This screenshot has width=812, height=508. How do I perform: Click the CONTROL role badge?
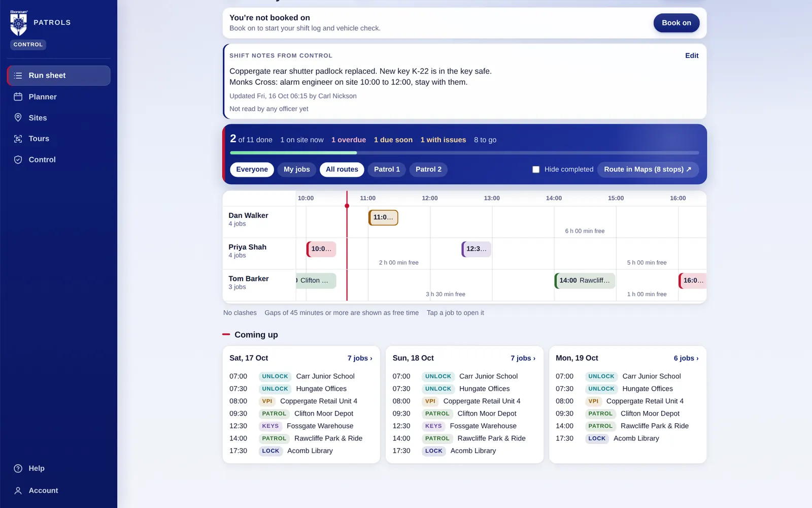[28, 45]
